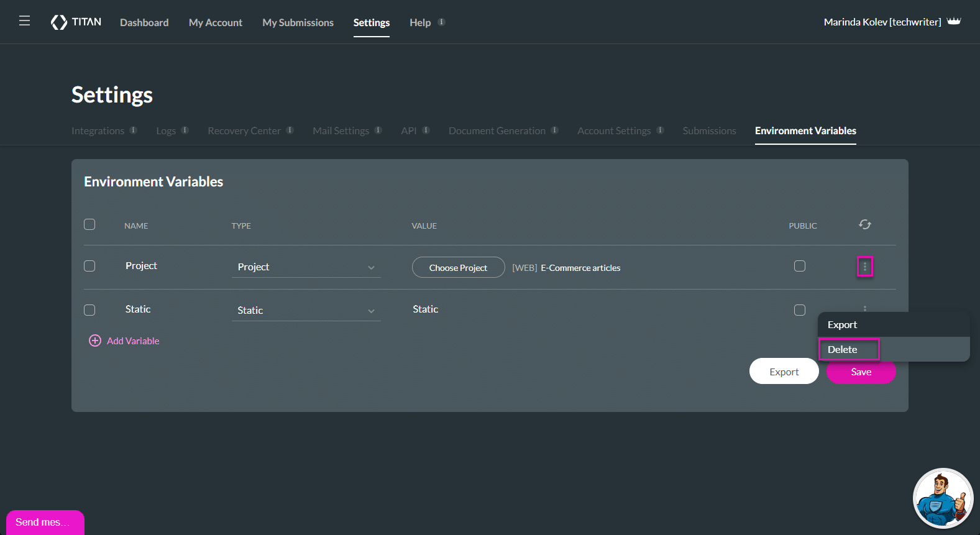This screenshot has height=535, width=980.
Task: Open the Send message chat widget
Action: coord(45,522)
